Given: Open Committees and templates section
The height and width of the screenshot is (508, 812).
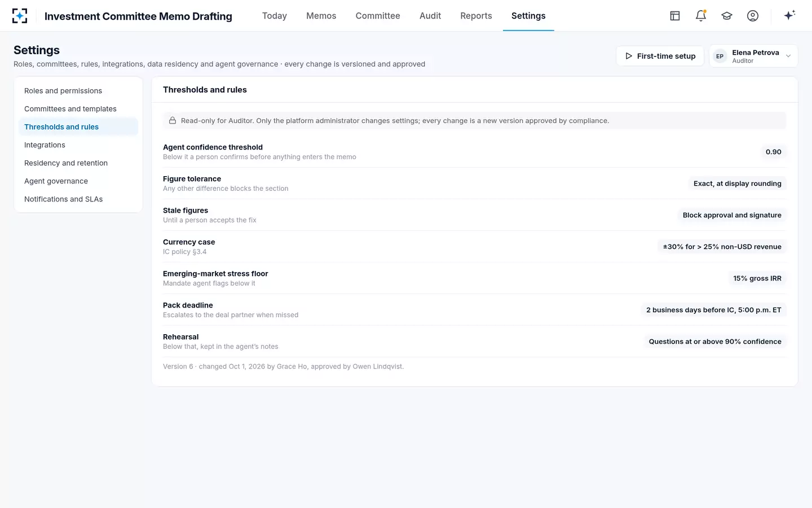Looking at the screenshot, I should (78, 109).
